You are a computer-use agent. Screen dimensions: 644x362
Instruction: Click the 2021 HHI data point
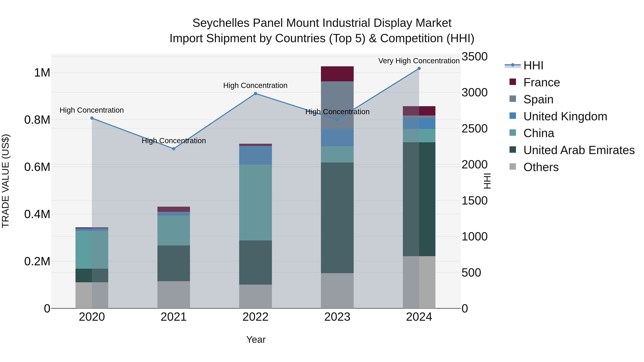pyautogui.click(x=174, y=149)
